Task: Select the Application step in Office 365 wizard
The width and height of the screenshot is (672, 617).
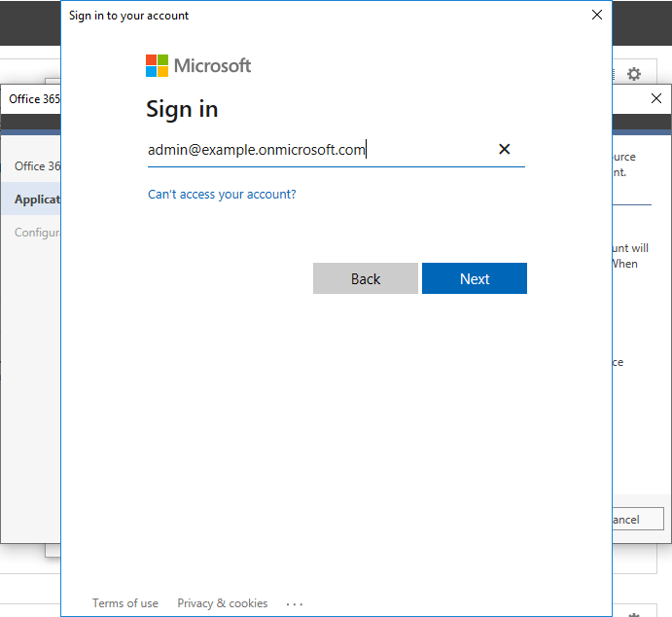Action: [x=31, y=199]
